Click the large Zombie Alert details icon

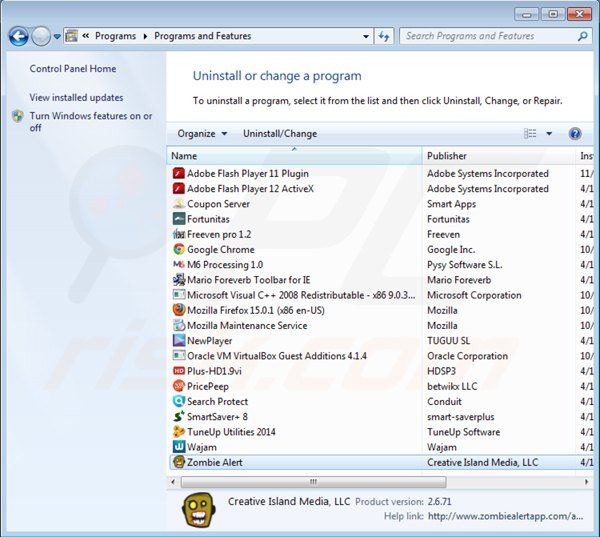point(198,509)
